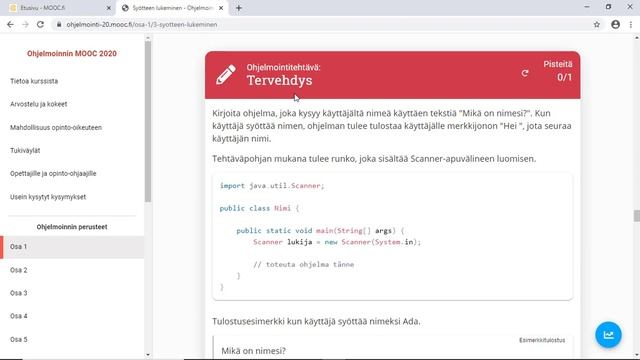Open the Chrome three-dot menu
The image size is (640, 360).
click(631, 25)
